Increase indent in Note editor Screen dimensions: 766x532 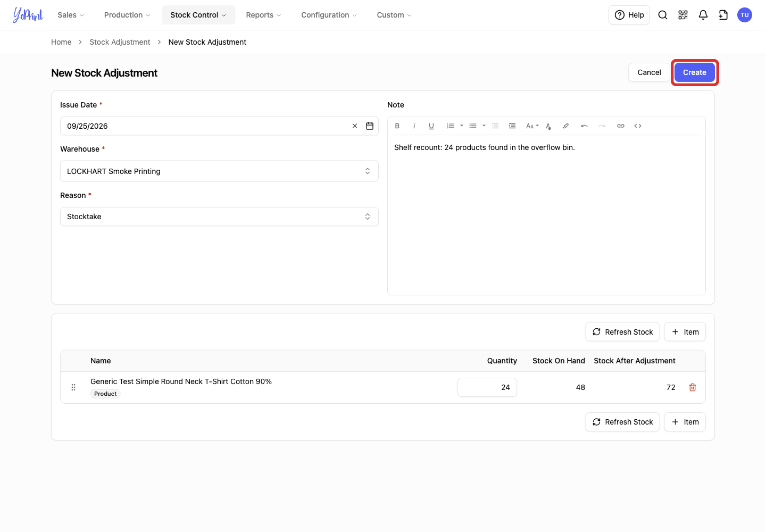point(512,126)
